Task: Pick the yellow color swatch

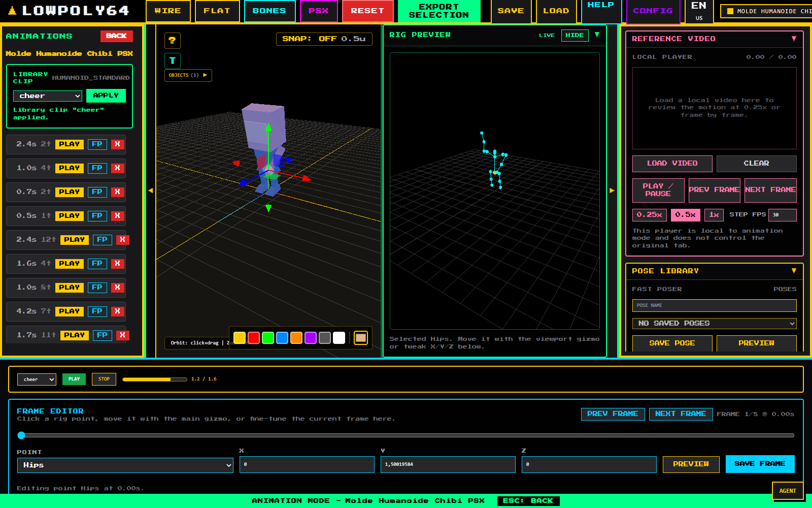Action: tap(240, 338)
